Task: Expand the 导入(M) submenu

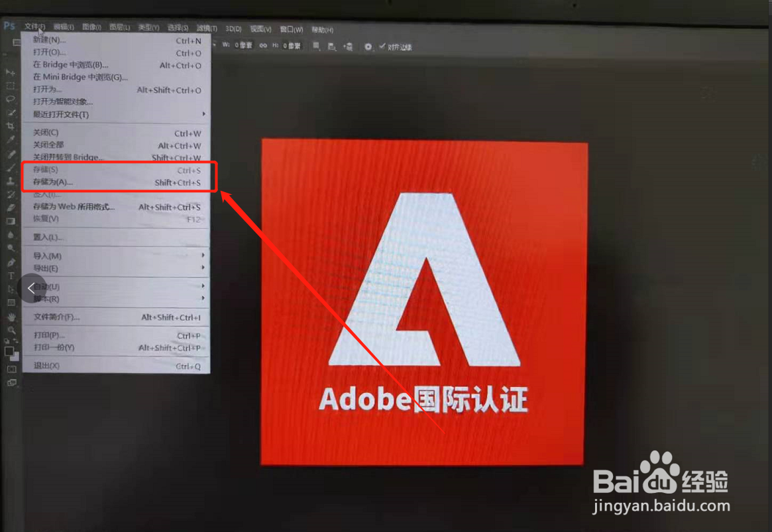Action: pos(203,255)
